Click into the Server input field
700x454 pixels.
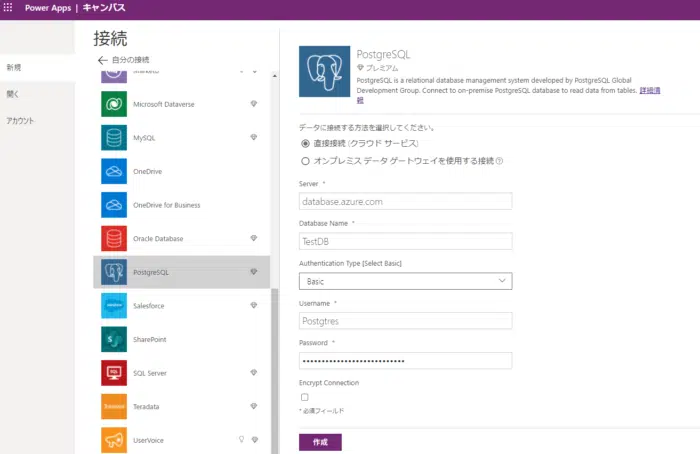[405, 201]
